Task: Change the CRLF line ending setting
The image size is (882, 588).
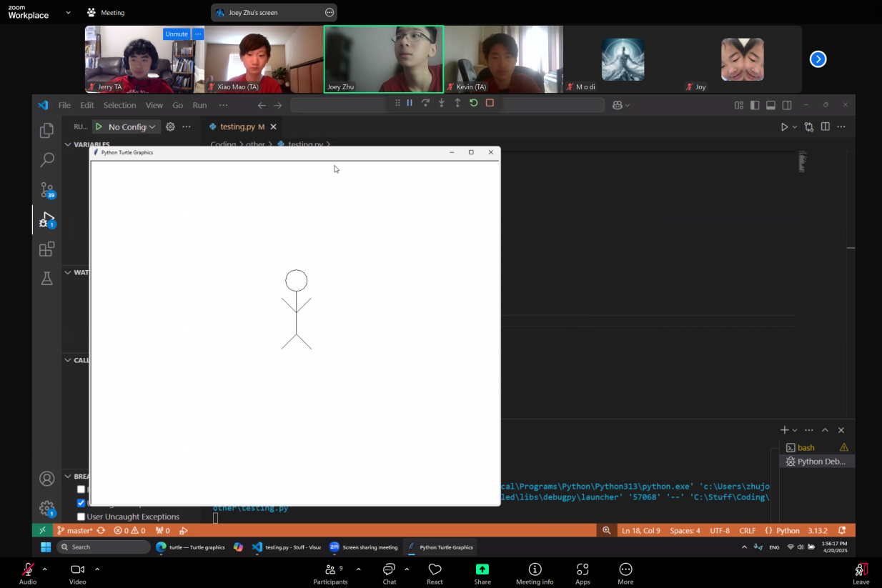Action: [748, 530]
